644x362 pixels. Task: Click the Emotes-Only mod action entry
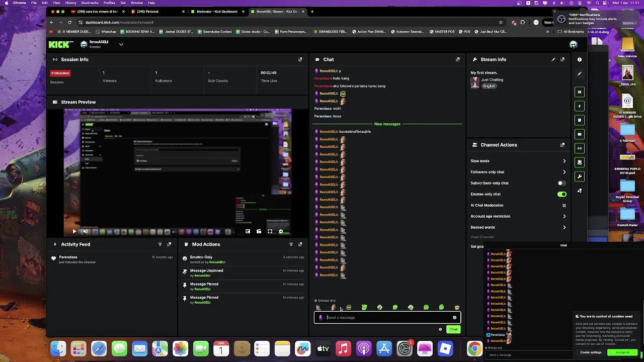[243, 259]
